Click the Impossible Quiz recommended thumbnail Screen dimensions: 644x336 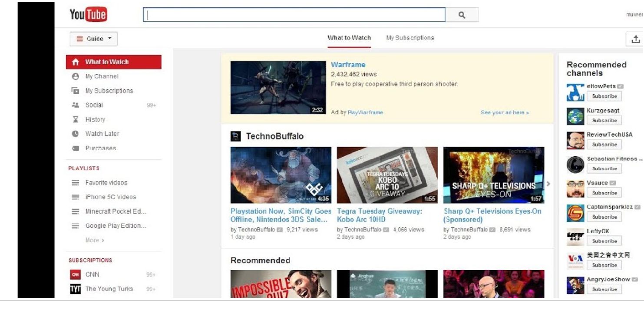[x=281, y=284]
